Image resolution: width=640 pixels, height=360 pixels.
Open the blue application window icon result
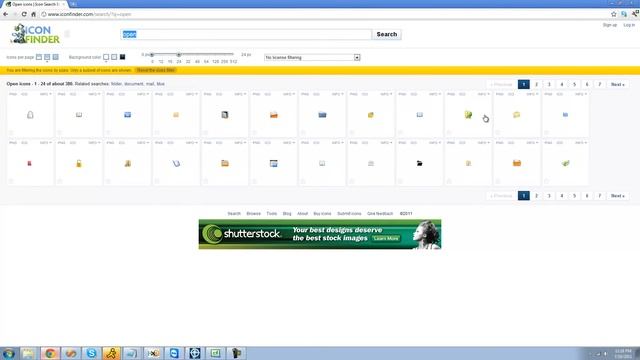point(273,163)
